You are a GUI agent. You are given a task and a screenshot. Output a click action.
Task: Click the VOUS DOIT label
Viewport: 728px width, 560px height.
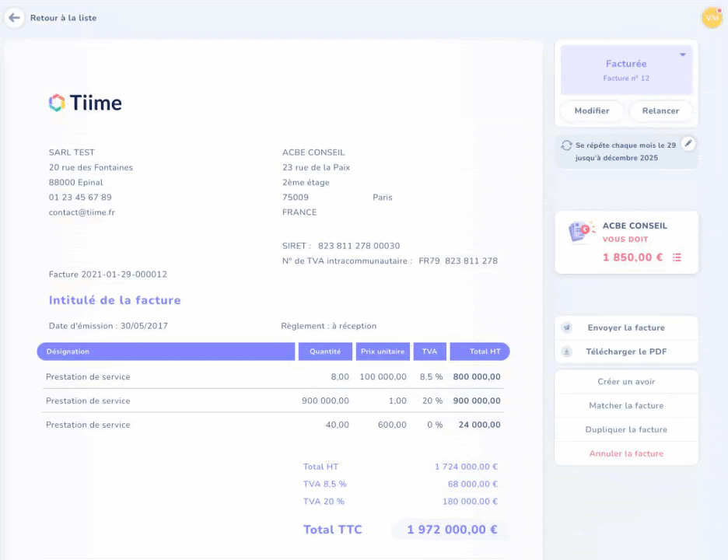625,240
